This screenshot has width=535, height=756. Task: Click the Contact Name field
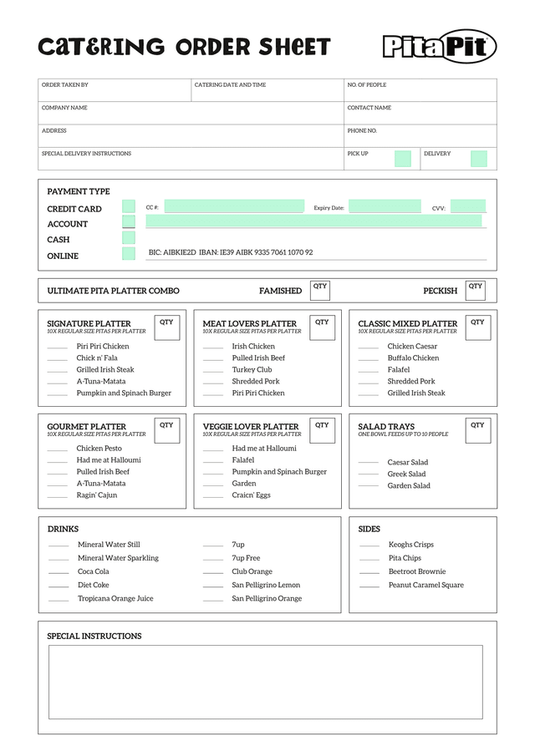pos(420,113)
